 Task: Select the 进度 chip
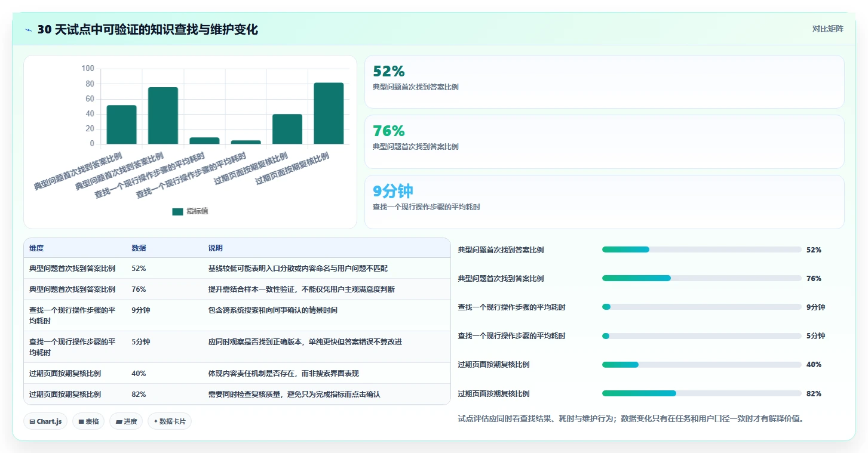126,421
